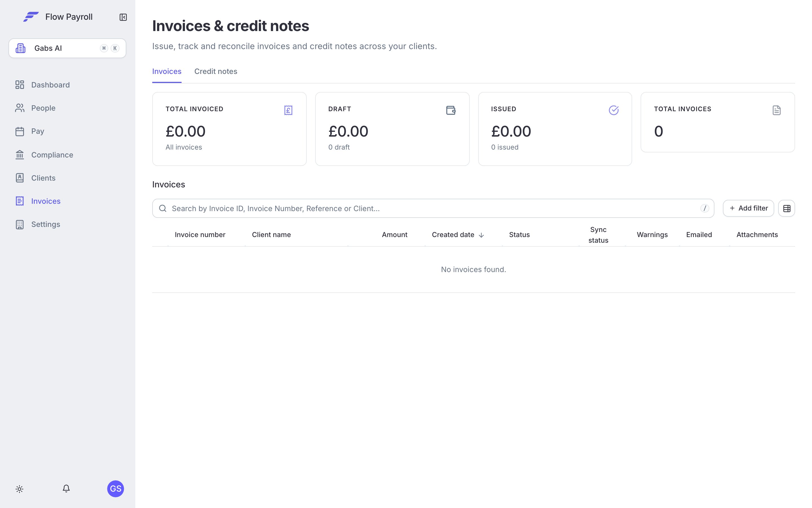Viewport: 812px width, 508px height.
Task: Click the Total Invoices document icon
Action: tap(776, 110)
